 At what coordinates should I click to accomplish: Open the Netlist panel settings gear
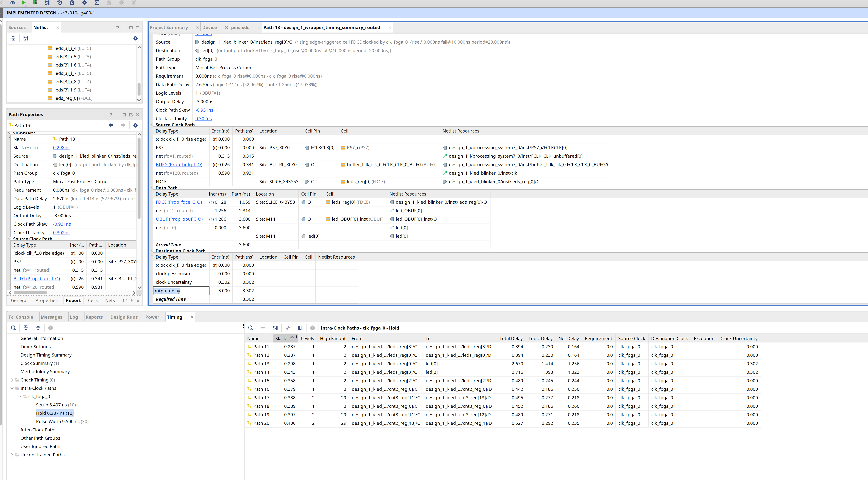click(136, 38)
